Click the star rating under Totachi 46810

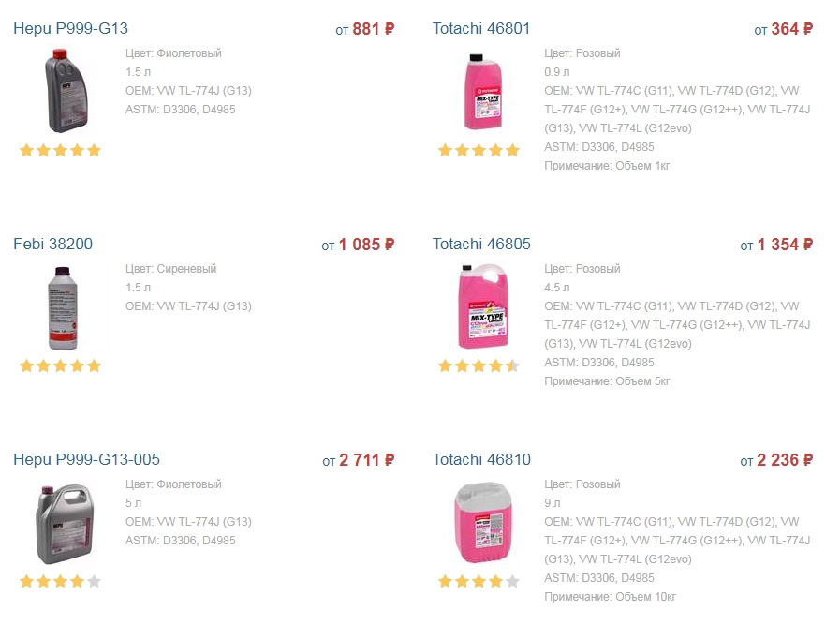pyautogui.click(x=479, y=581)
